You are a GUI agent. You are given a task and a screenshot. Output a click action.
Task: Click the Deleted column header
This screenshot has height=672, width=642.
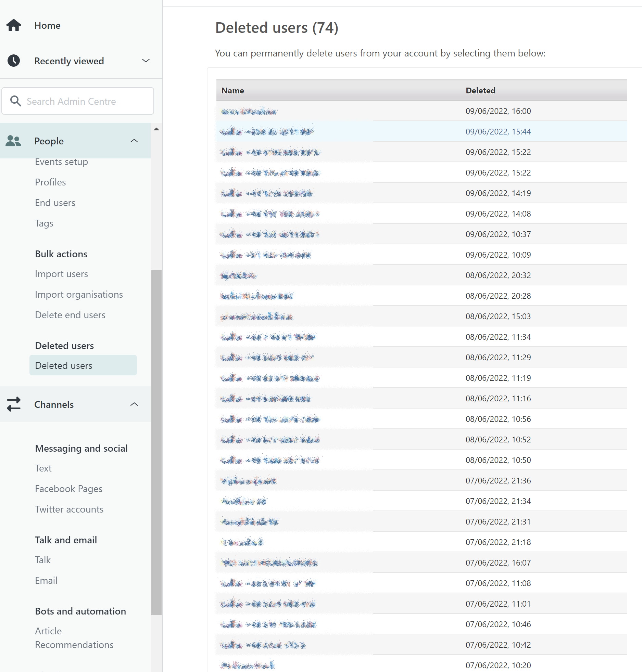point(480,90)
